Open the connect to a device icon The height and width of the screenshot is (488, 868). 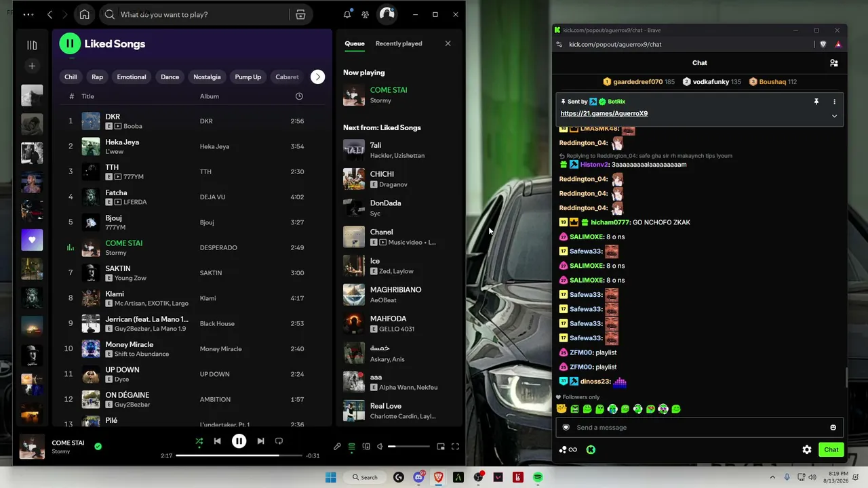click(x=366, y=447)
